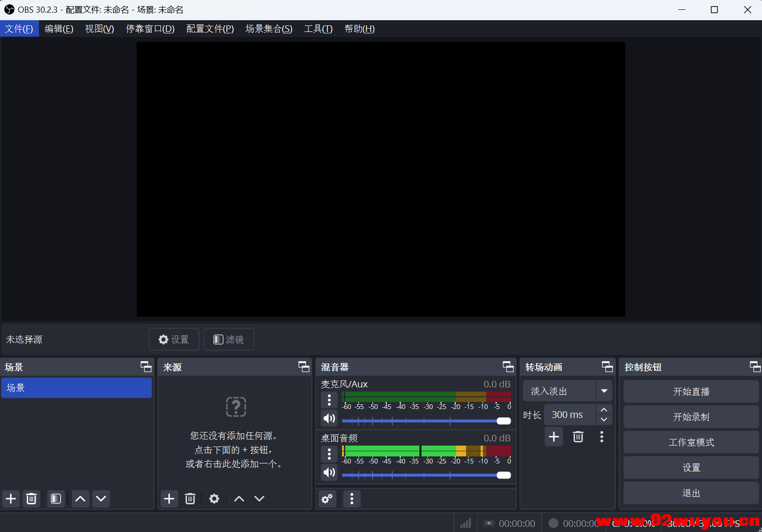Viewport: 762px width, 532px height.
Task: Open the 麦克风/Aux options menu (three dots)
Action: pos(329,400)
